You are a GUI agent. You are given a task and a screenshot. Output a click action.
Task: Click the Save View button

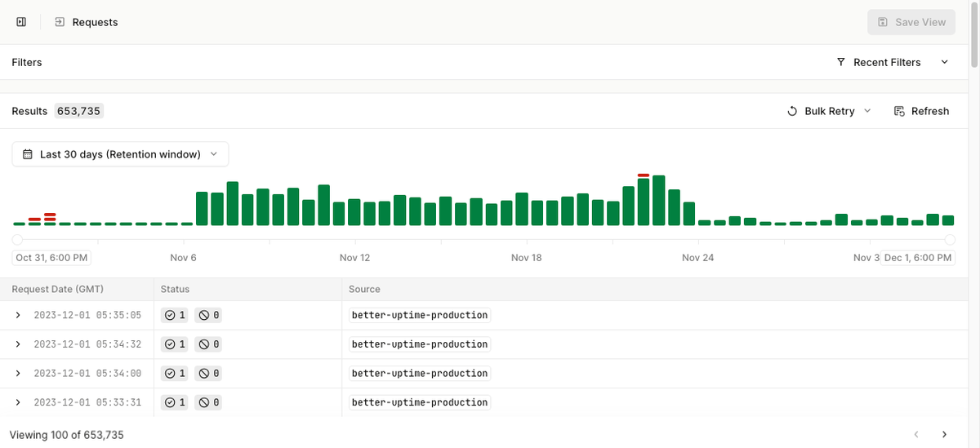click(911, 22)
